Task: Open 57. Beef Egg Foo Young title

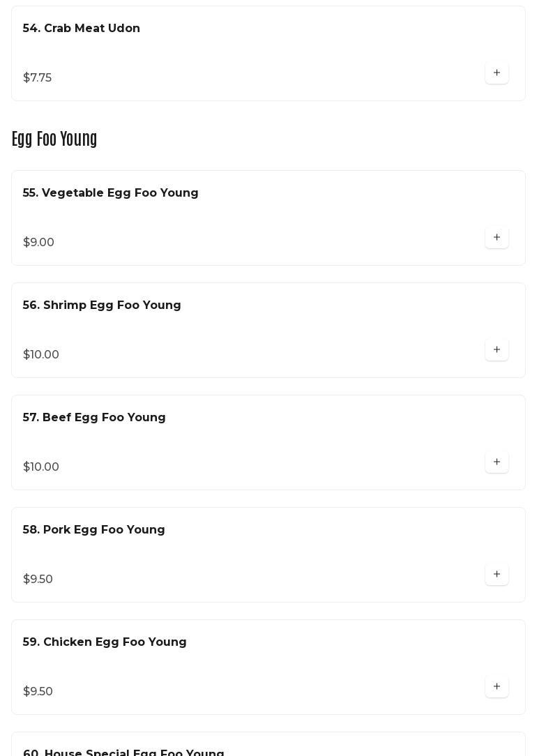Action: 94,418
